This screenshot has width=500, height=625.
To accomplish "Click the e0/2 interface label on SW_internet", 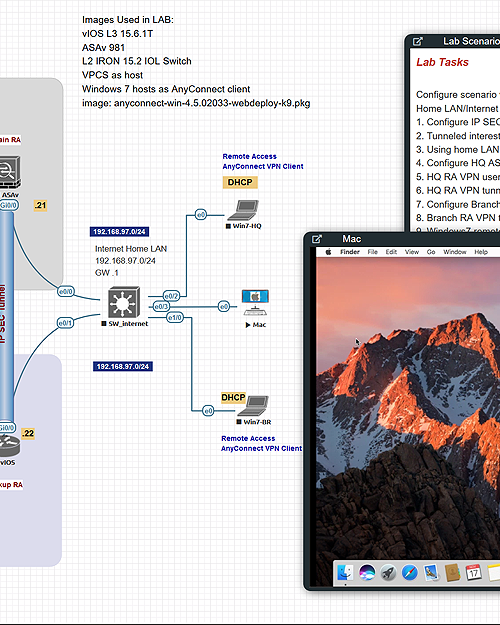I will pos(171,296).
